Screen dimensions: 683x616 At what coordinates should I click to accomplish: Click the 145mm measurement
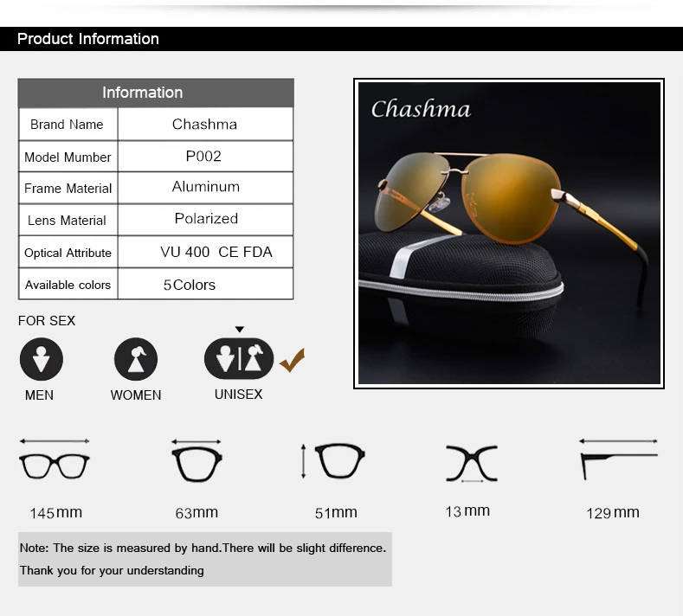[55, 513]
